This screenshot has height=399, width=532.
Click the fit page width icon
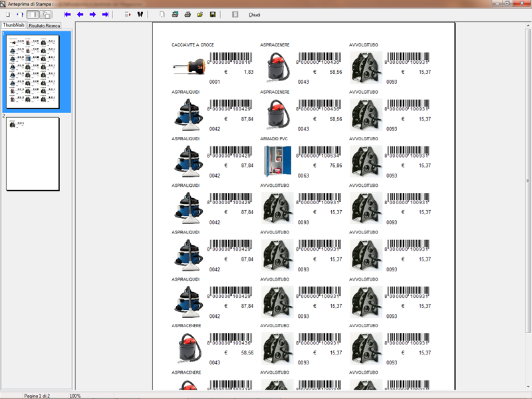click(x=20, y=15)
